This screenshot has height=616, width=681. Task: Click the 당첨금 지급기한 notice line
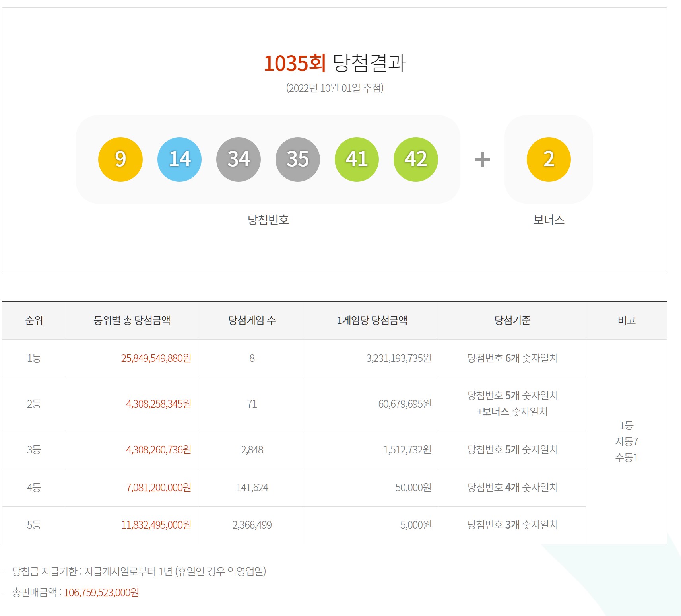(x=139, y=571)
